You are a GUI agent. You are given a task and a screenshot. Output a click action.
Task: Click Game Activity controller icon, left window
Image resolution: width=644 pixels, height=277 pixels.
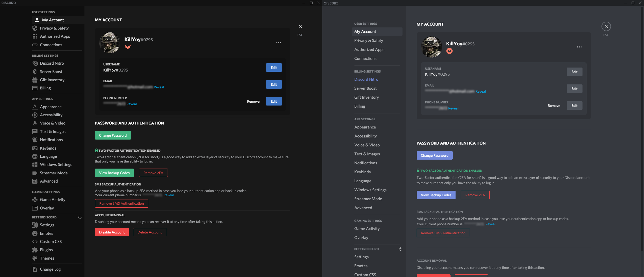click(x=35, y=200)
